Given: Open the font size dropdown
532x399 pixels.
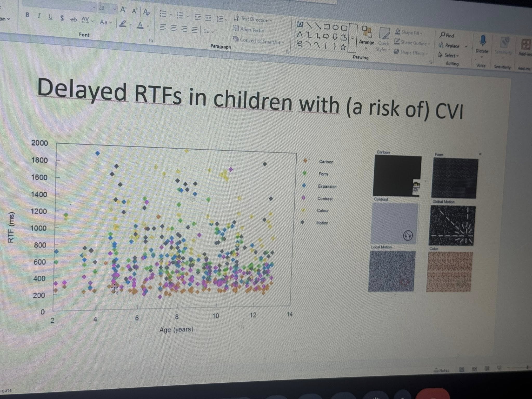Looking at the screenshot, I should coord(114,9).
